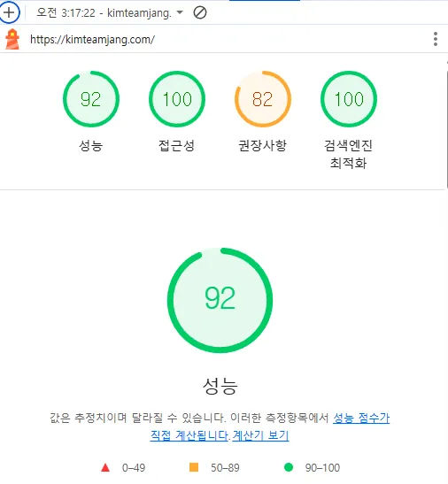
Task: Open the report selector dropdown arrow
Action: (180, 12)
